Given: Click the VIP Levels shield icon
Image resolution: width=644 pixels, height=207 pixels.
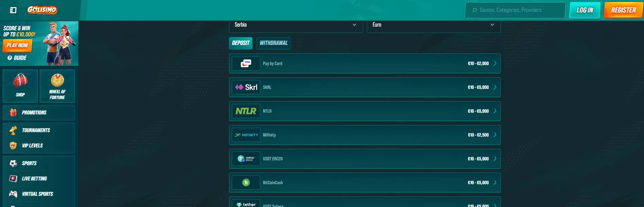Looking at the screenshot, I should 13,145.
